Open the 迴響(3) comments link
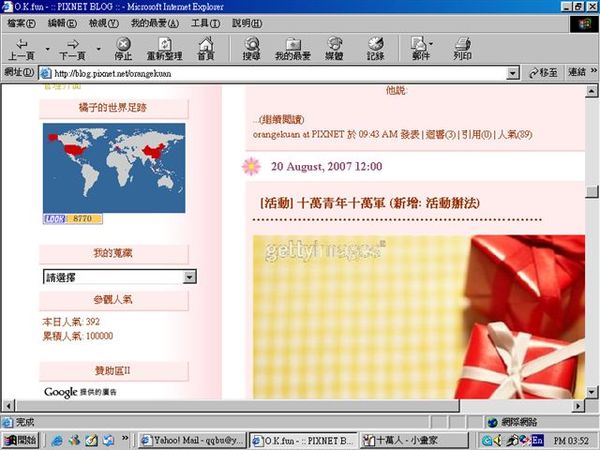This screenshot has width=600, height=450. pos(441,134)
